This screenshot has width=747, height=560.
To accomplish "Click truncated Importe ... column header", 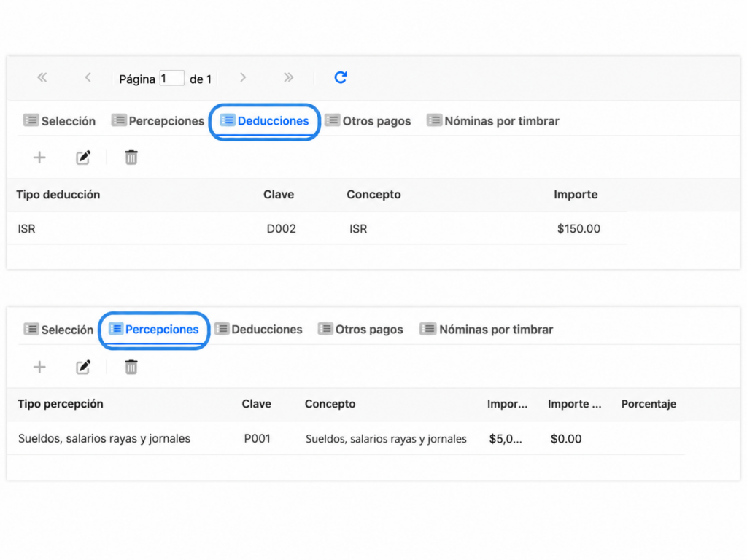I will (x=575, y=404).
